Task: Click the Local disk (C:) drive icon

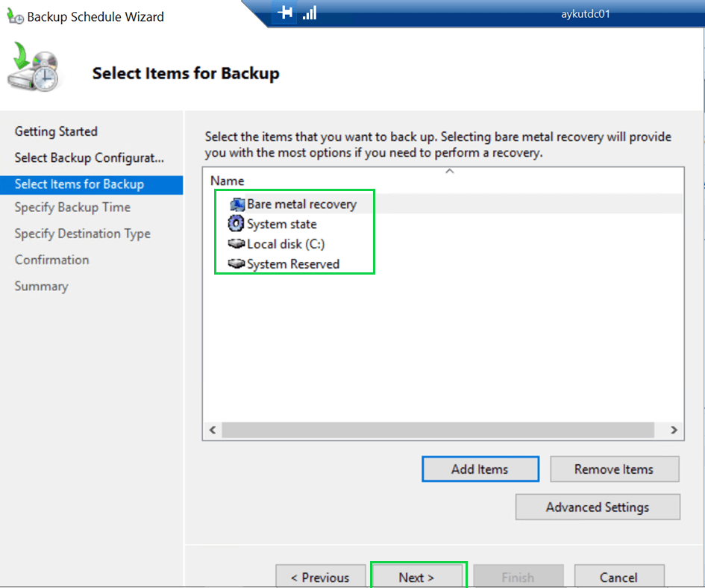Action: click(x=236, y=244)
